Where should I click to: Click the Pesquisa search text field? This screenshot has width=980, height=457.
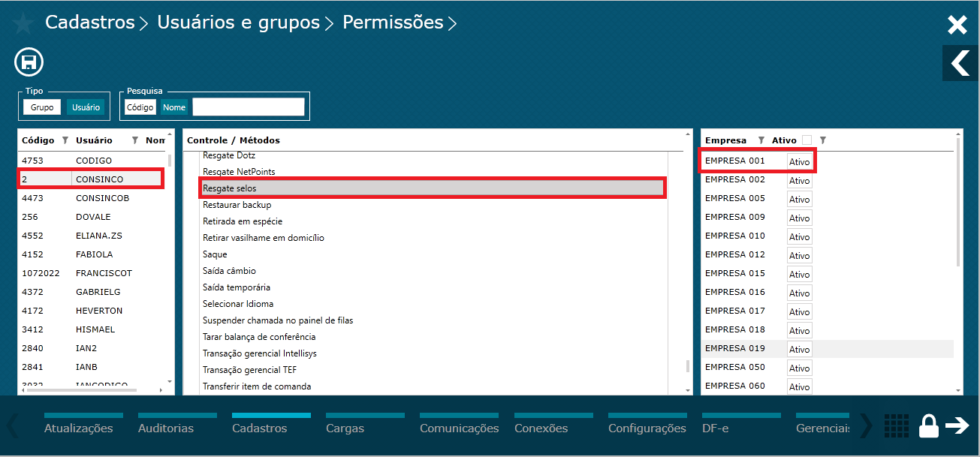coord(249,107)
